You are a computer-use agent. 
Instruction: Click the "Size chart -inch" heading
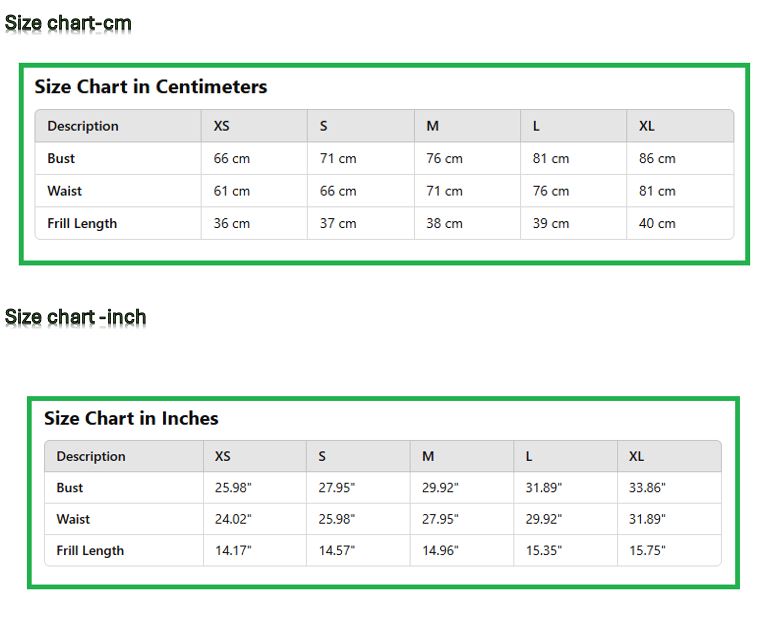(76, 317)
